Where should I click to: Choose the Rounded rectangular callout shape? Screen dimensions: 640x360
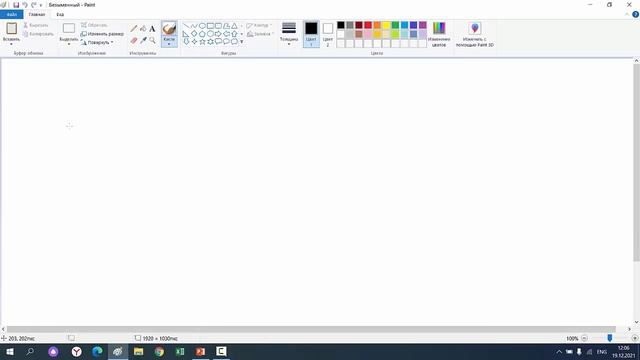pos(218,42)
